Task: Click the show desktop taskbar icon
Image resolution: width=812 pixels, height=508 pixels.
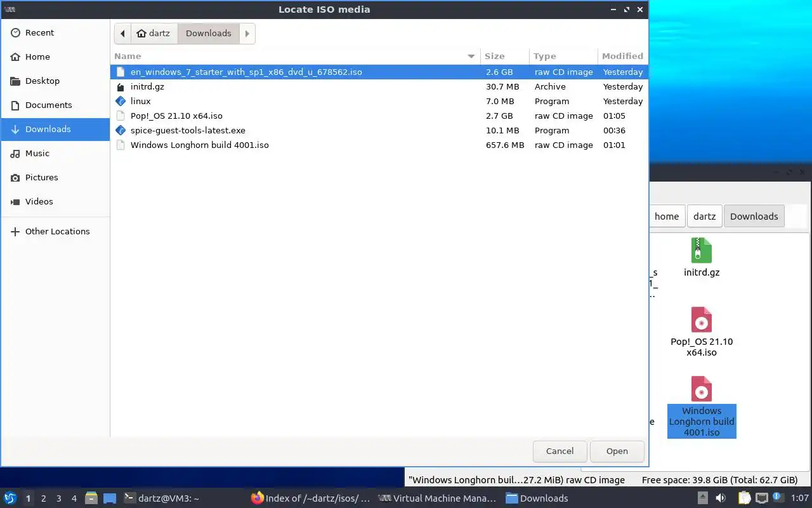Action: (109, 498)
